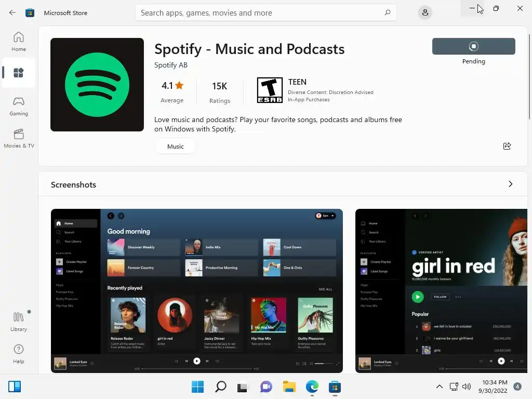Go back using the back arrow

(x=12, y=12)
